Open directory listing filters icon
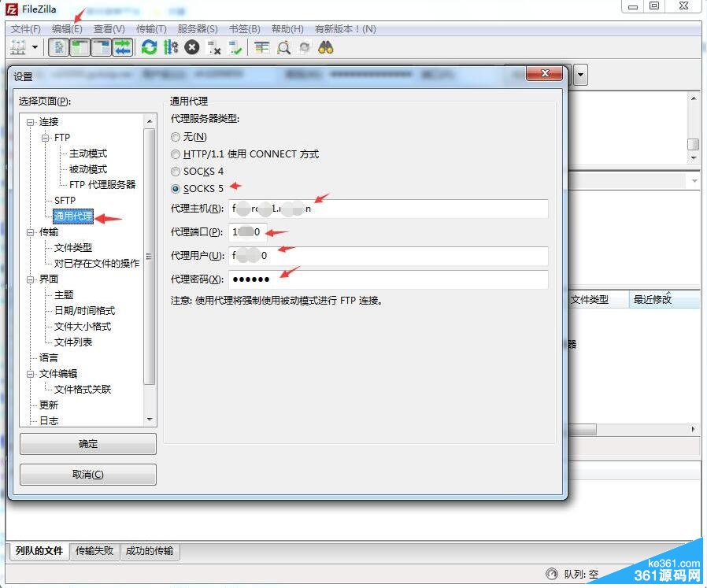This screenshot has width=707, height=588. pyautogui.click(x=261, y=47)
